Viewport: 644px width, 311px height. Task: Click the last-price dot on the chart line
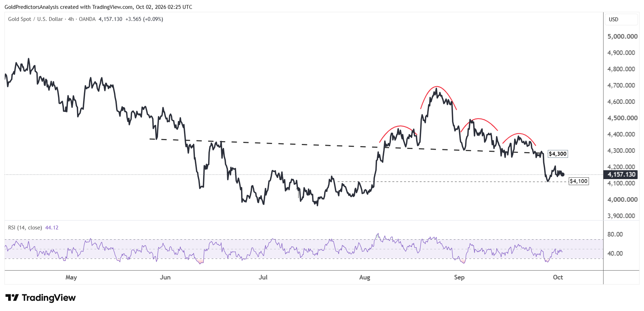point(563,174)
